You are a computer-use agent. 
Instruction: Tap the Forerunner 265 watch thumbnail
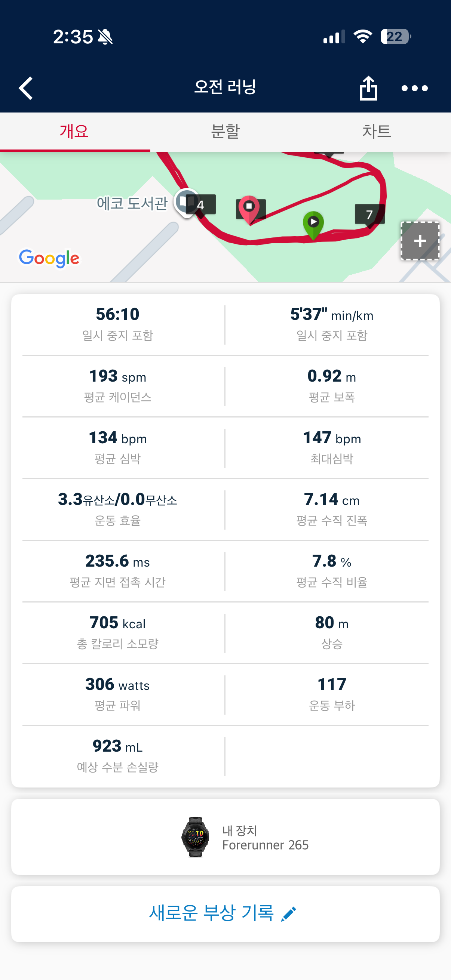tap(195, 836)
